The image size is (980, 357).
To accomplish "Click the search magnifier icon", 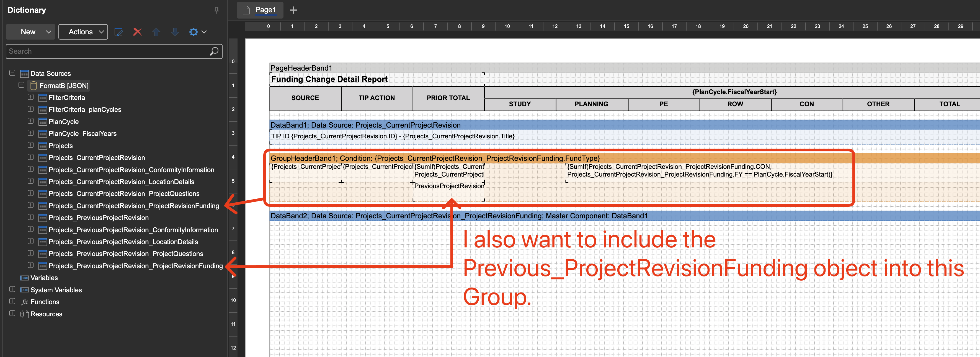I will 214,51.
